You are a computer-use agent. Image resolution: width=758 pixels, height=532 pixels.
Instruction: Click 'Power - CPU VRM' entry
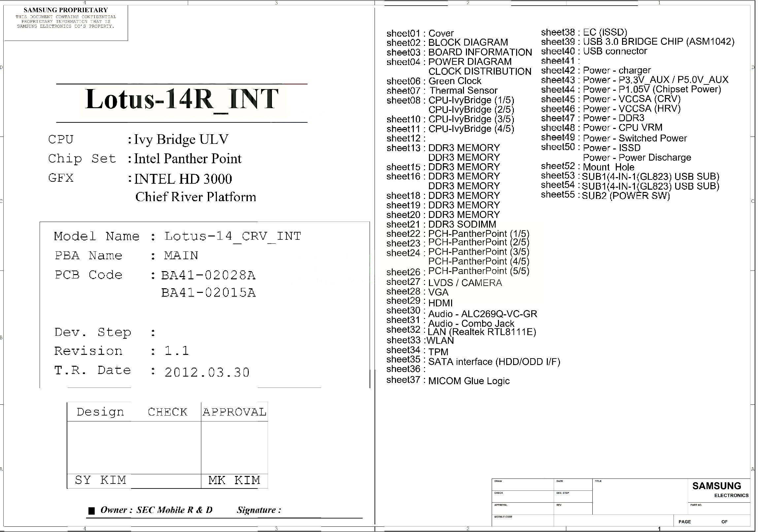(623, 128)
